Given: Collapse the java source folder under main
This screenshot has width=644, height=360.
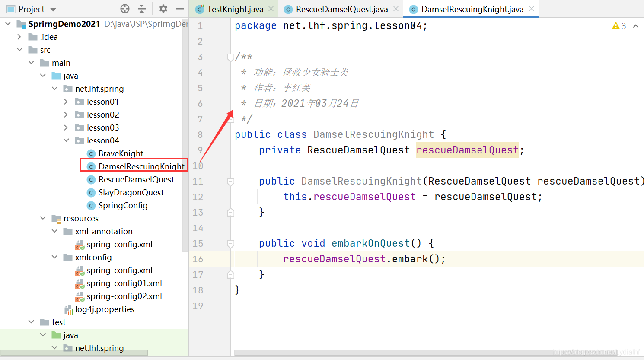Looking at the screenshot, I should (x=43, y=76).
